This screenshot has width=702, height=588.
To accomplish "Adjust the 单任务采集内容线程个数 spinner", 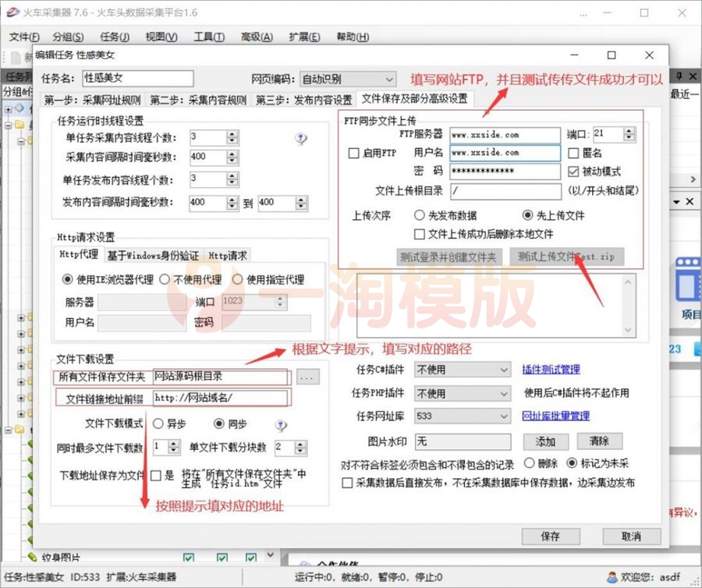I will 232,137.
